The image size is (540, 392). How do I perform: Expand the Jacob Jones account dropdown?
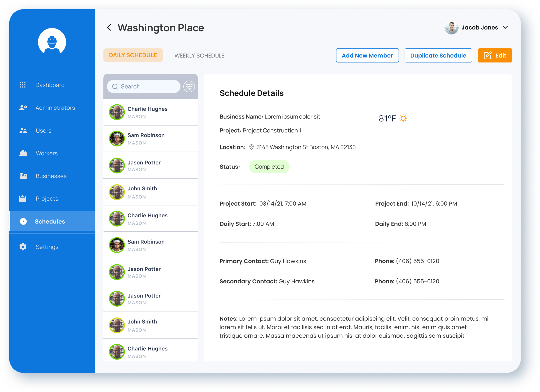coord(505,28)
